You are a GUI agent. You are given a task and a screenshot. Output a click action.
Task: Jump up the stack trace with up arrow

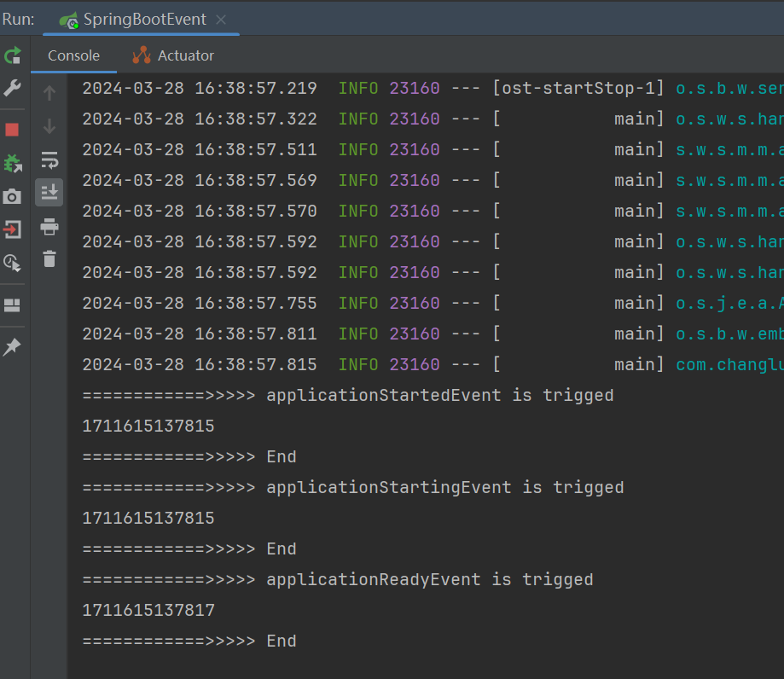click(x=49, y=93)
